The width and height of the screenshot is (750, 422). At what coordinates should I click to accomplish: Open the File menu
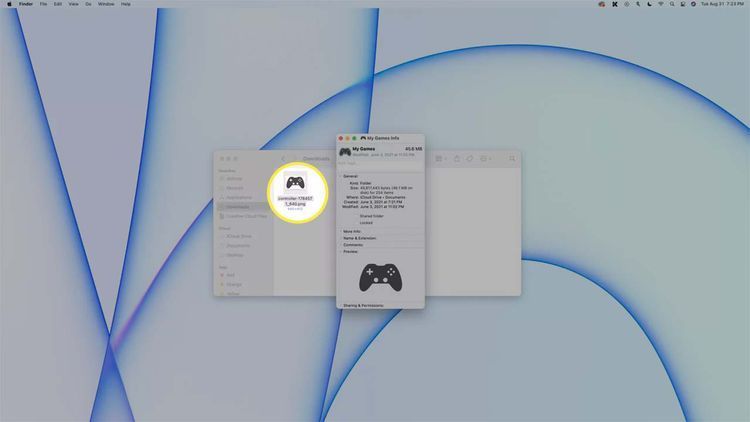pyautogui.click(x=43, y=4)
